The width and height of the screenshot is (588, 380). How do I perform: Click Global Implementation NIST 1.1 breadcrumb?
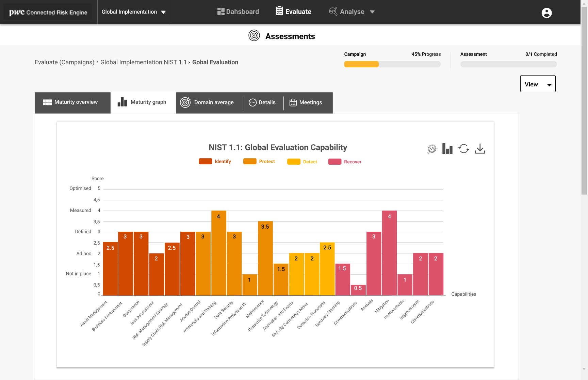coord(143,62)
